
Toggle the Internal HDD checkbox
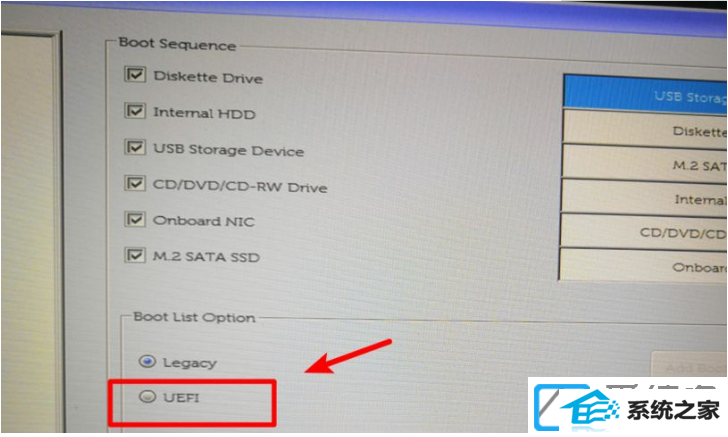pyautogui.click(x=135, y=111)
